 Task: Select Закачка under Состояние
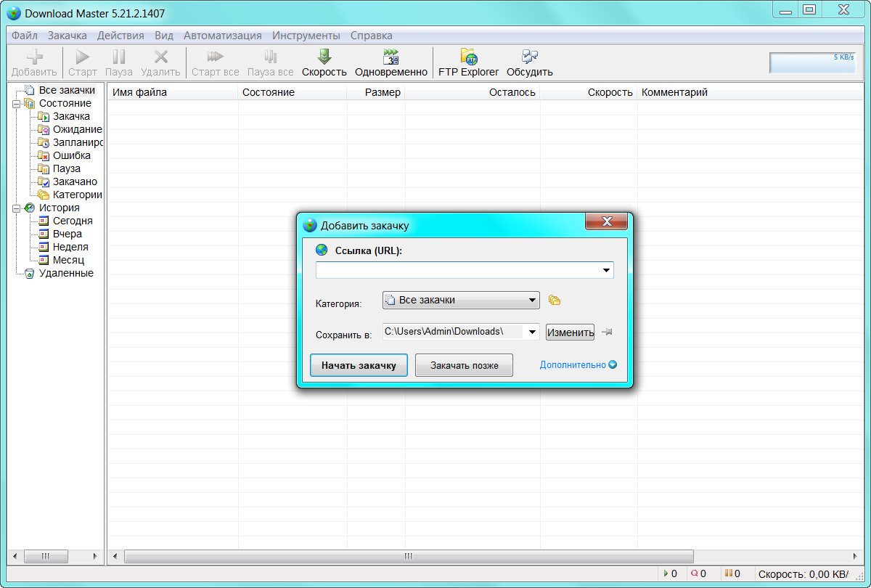(x=71, y=116)
